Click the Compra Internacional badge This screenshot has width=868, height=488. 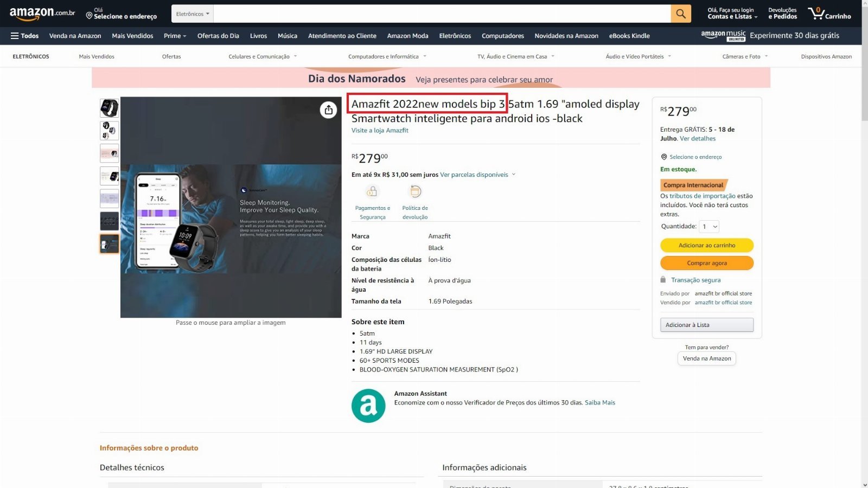click(x=693, y=185)
